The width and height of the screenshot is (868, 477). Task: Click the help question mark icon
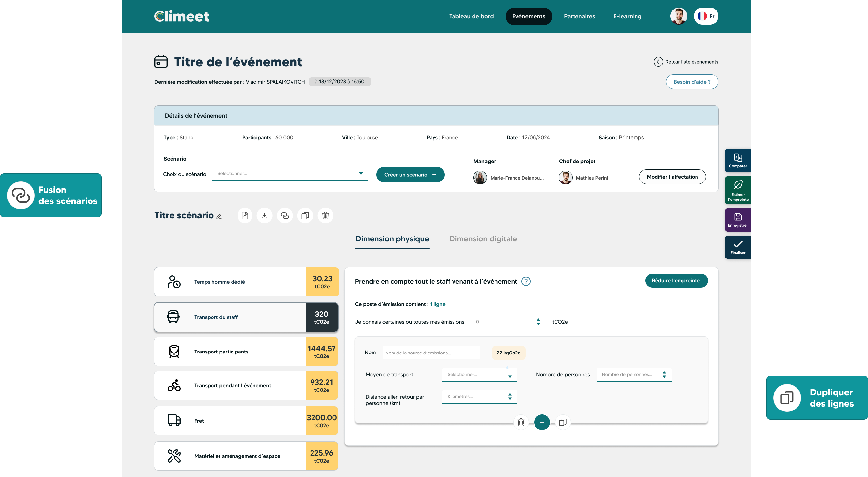(x=526, y=281)
